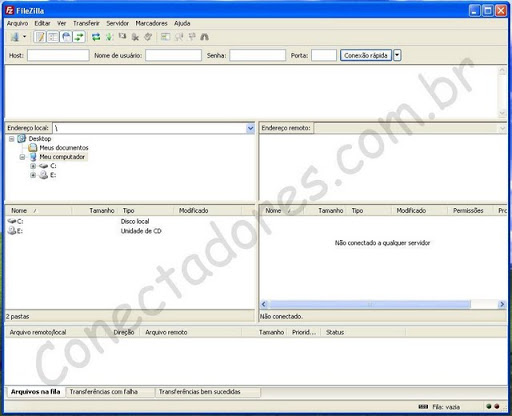Screen dimensions: 512x416
Task: Expand the C: drive tree node
Action: 33,166
